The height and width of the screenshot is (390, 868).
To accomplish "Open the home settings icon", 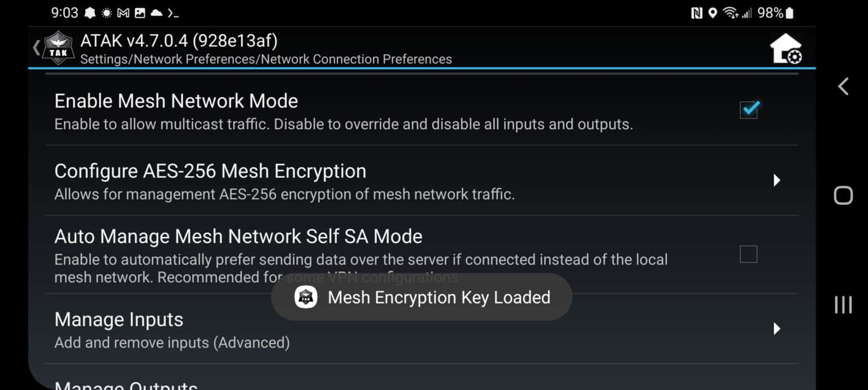I will (x=785, y=49).
